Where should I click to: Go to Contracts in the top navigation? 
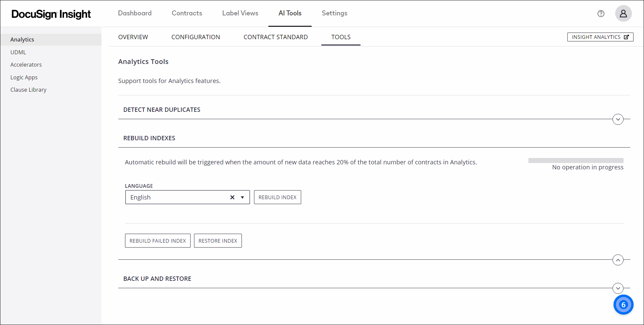pyautogui.click(x=187, y=13)
